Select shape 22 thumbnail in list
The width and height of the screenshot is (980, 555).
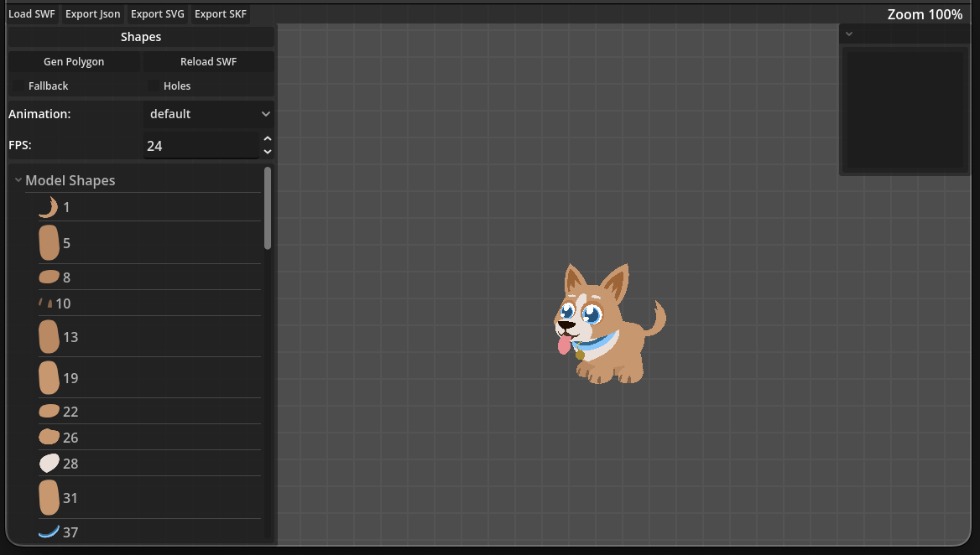coord(49,412)
